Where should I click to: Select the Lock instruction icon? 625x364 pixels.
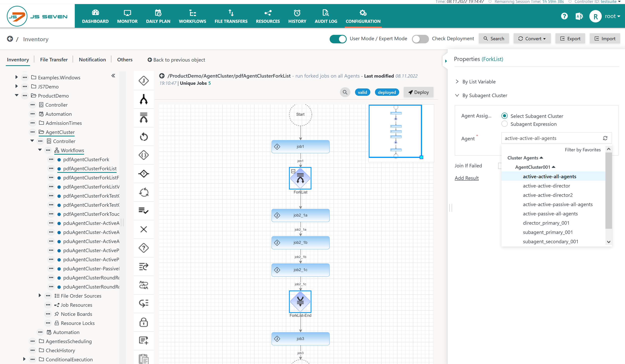click(x=144, y=322)
